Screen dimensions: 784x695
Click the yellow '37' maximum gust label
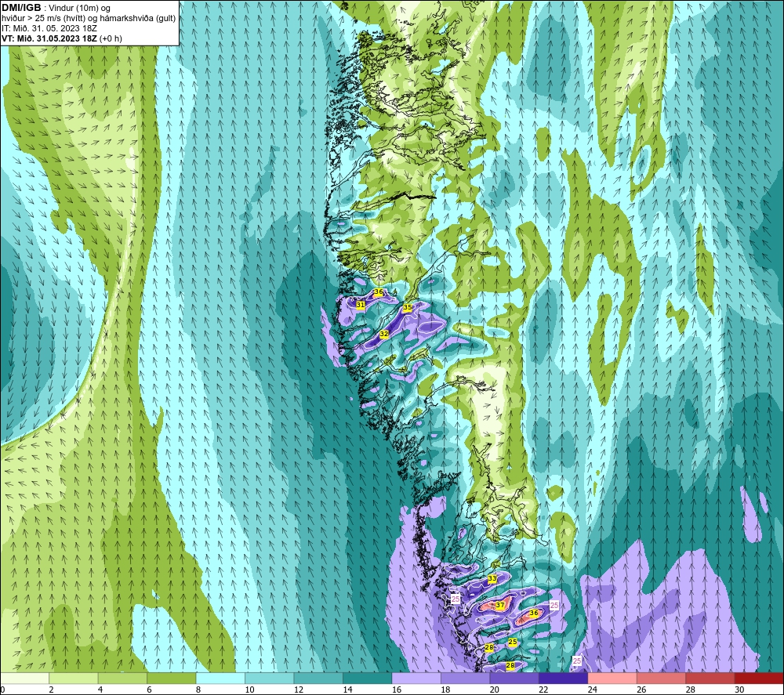[x=500, y=605]
